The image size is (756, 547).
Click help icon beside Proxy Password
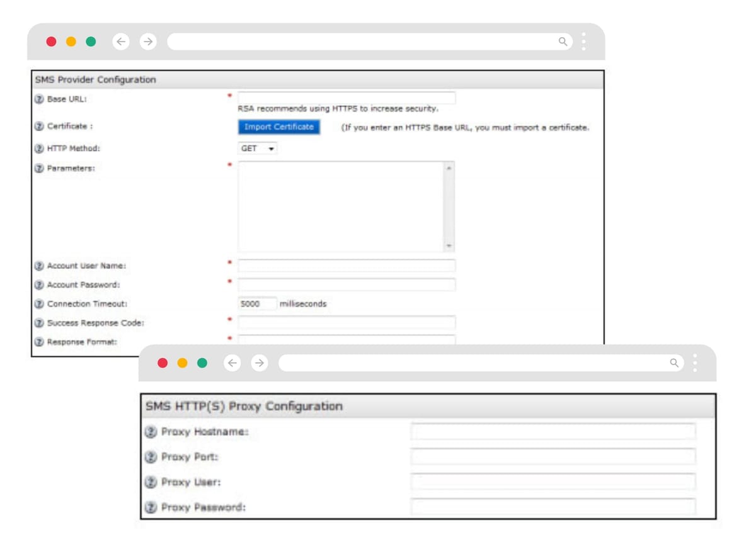click(150, 507)
